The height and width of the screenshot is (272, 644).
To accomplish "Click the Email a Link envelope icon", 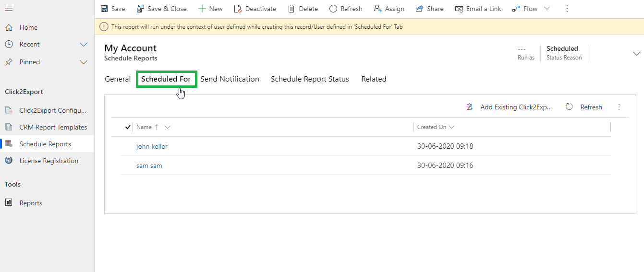I will pyautogui.click(x=459, y=9).
